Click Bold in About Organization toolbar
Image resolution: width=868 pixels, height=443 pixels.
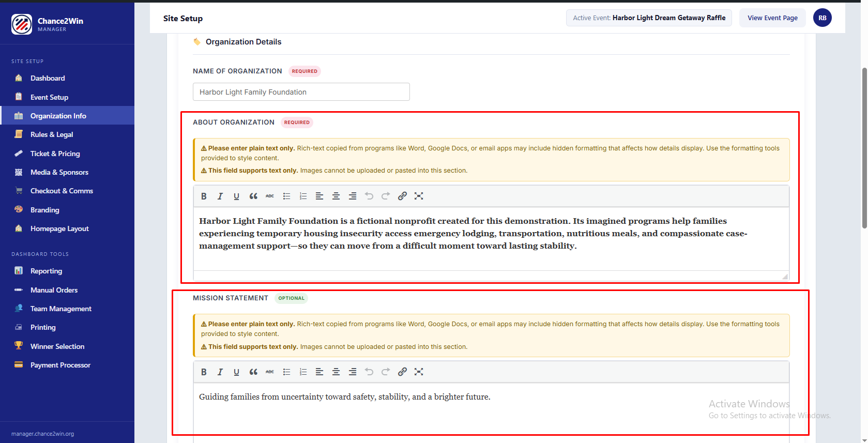(x=204, y=196)
